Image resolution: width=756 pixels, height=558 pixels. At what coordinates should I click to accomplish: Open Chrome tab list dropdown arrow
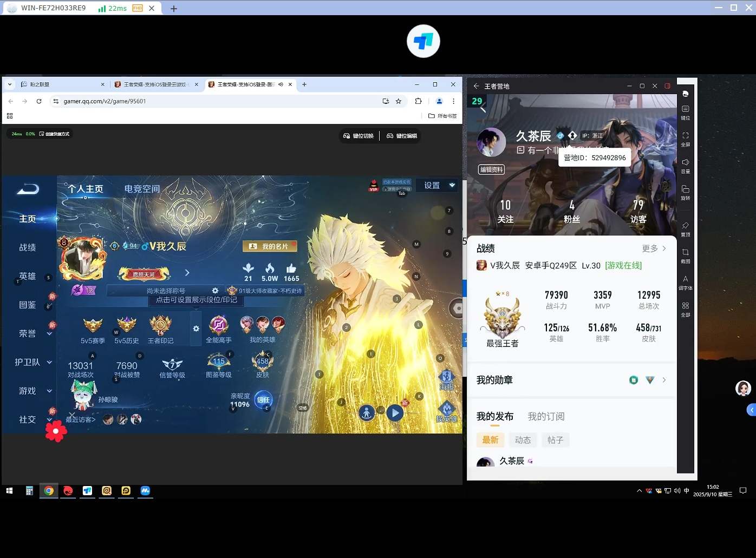pos(10,84)
